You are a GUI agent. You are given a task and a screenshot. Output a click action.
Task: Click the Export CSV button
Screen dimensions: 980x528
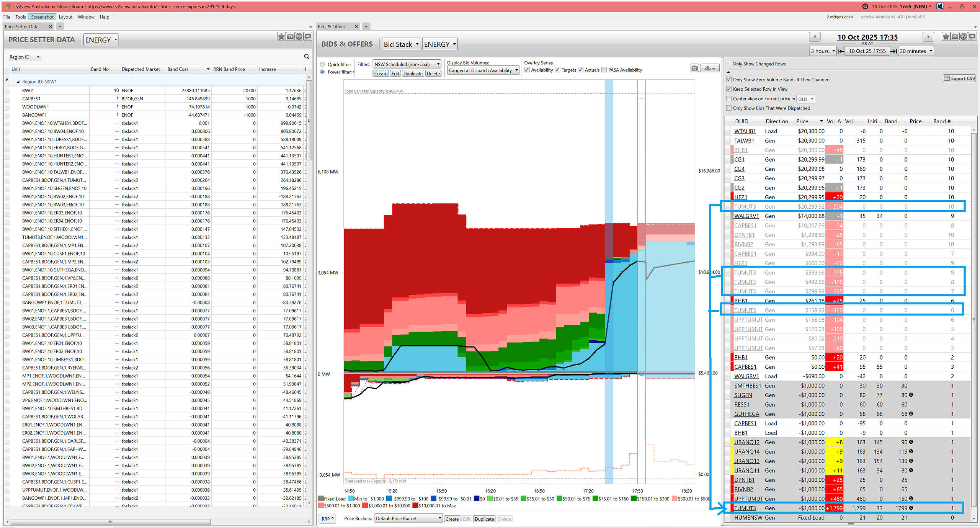click(x=959, y=78)
